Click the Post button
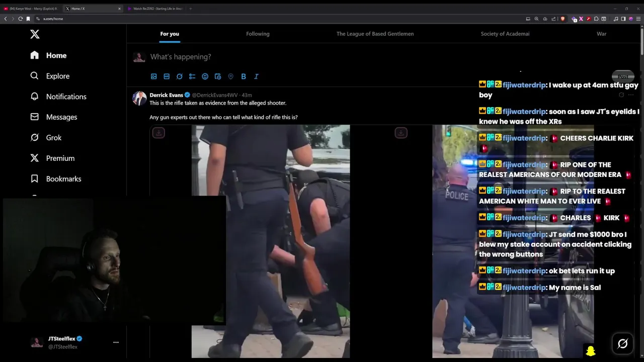The width and height of the screenshot is (644, 362). click(623, 77)
